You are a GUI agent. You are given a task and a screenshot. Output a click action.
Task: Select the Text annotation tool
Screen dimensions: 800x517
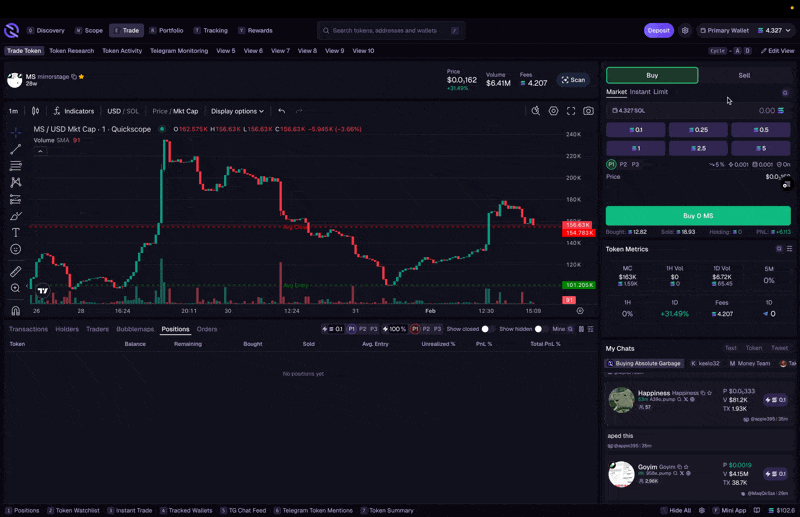click(x=16, y=232)
